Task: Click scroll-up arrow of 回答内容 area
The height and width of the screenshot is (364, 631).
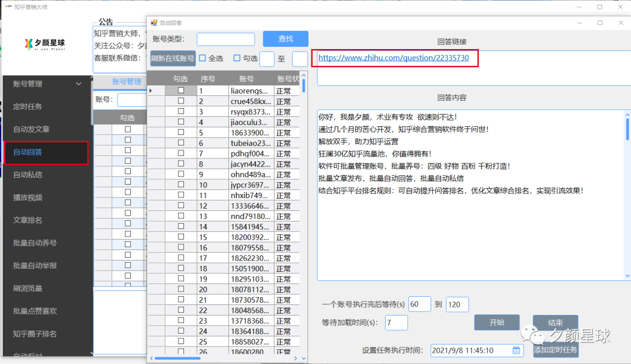Action: [x=627, y=115]
